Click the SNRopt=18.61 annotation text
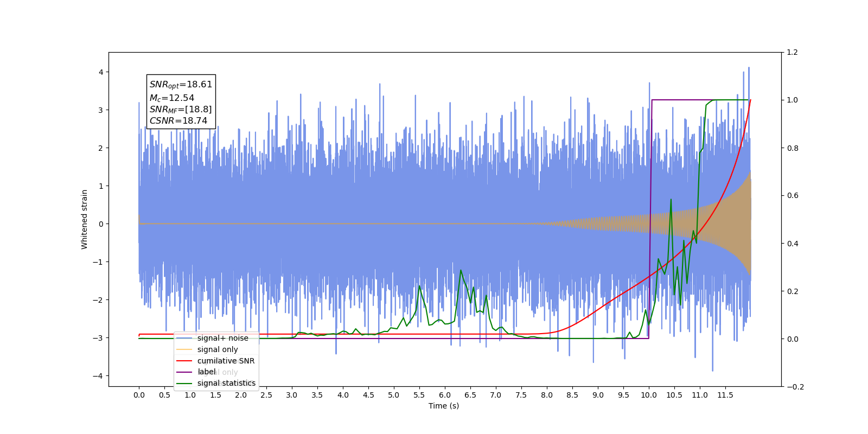 point(181,85)
